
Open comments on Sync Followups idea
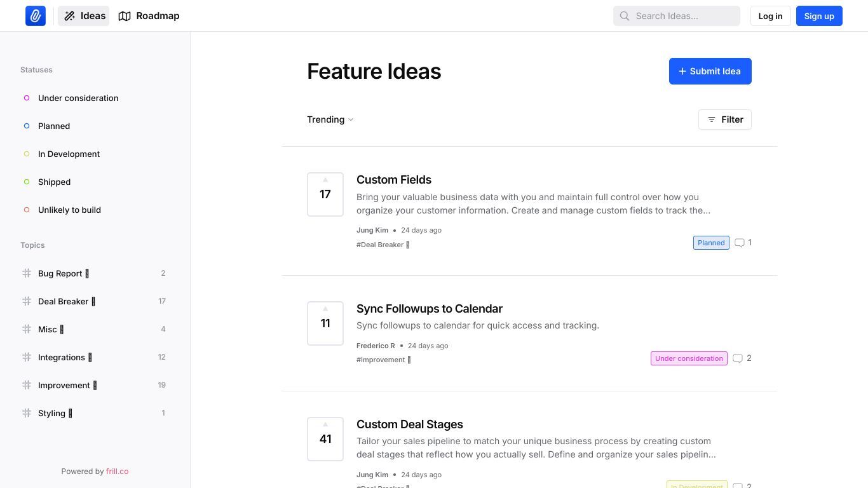[742, 358]
